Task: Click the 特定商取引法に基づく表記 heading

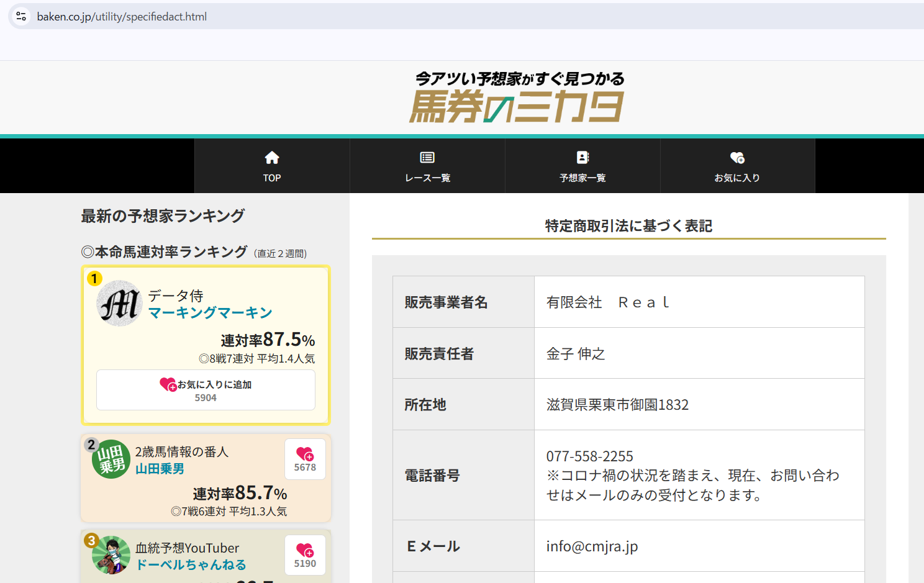Action: click(628, 226)
